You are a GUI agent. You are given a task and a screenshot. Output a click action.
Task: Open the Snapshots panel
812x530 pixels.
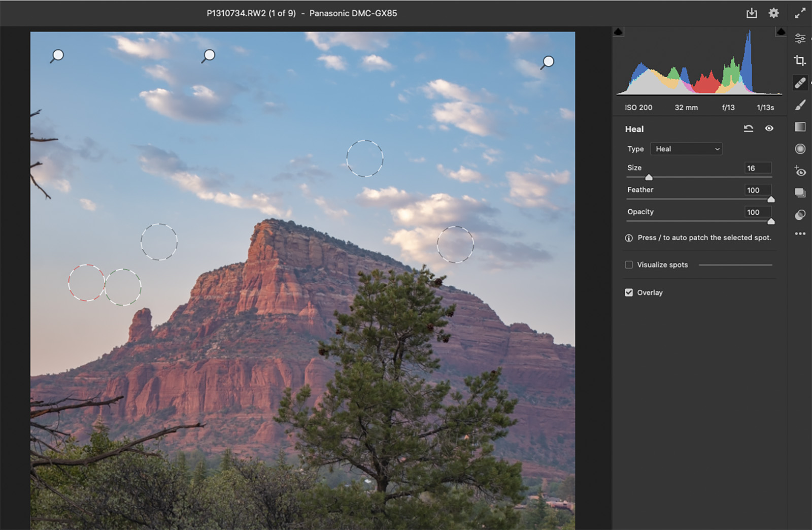click(x=800, y=193)
